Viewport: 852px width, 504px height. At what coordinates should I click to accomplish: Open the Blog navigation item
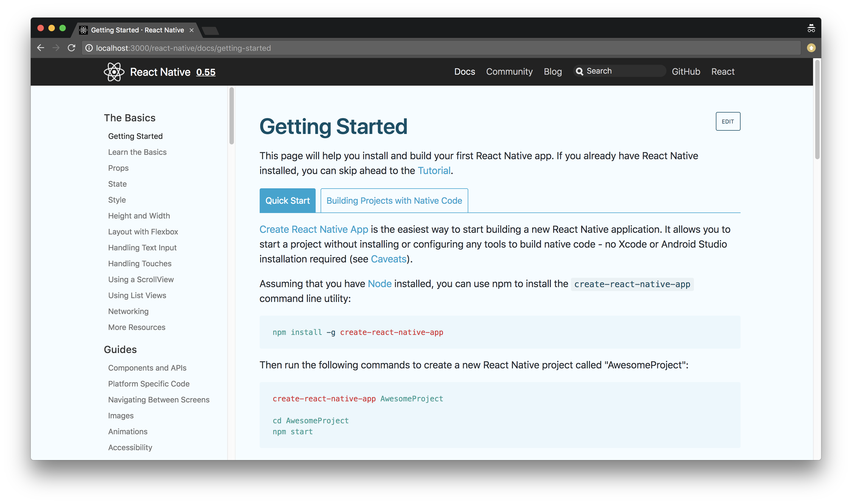pyautogui.click(x=553, y=72)
